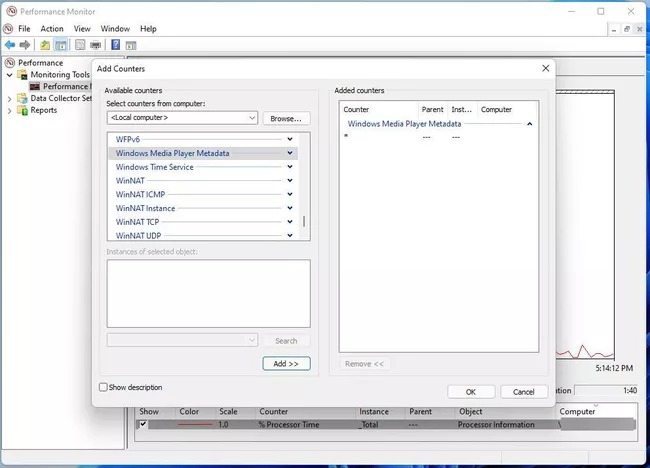
Task: Expand the WinNAT ICMP counter group
Action: 290,194
